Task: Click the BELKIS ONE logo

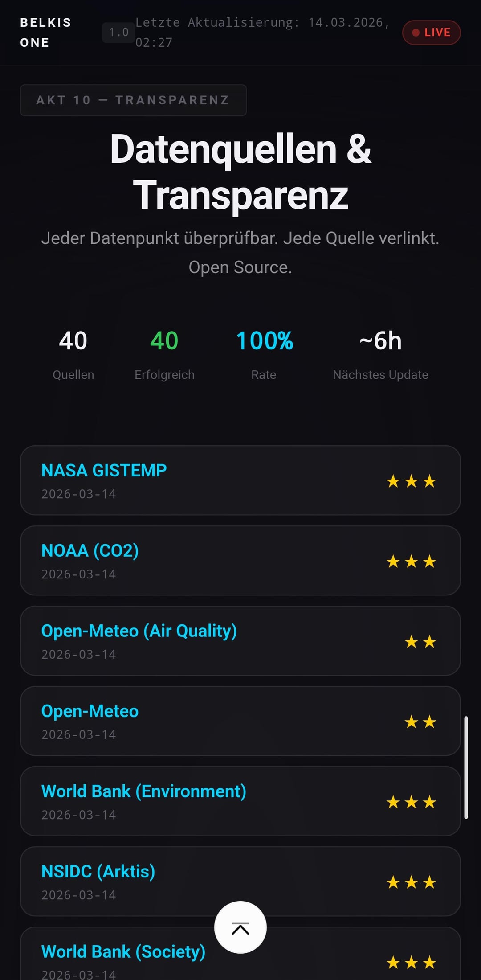Action: pos(45,33)
